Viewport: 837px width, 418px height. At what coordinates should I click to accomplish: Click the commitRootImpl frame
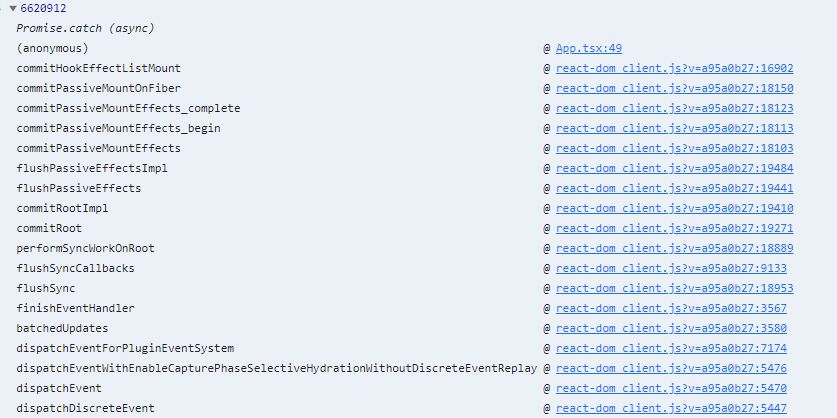[62, 208]
